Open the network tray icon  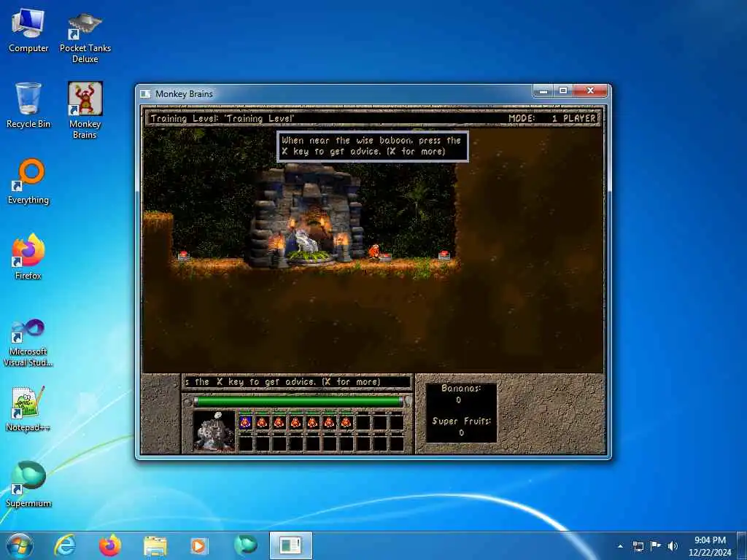(638, 546)
